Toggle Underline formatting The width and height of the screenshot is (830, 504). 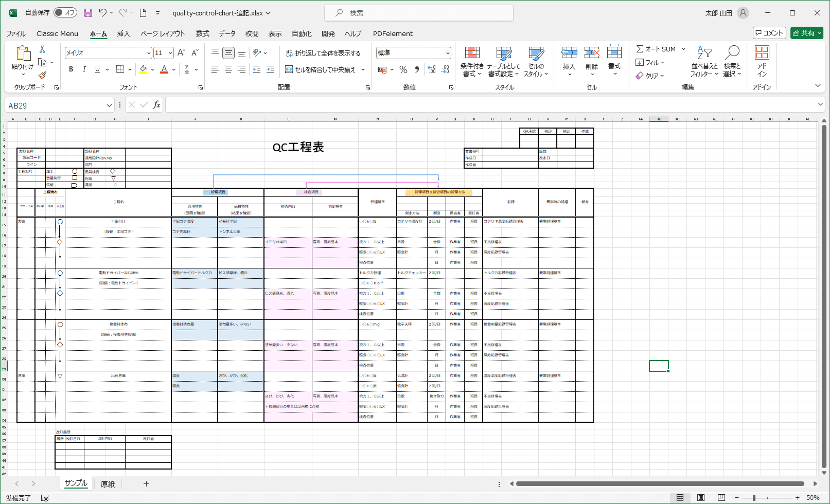point(97,69)
